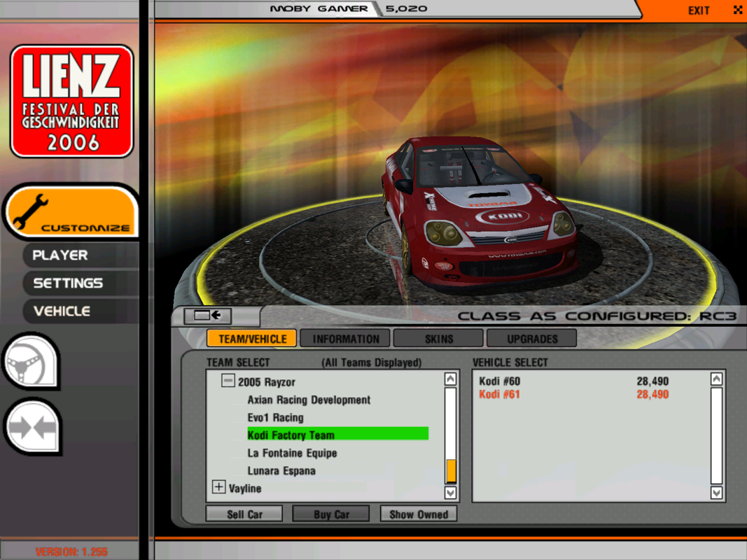Image resolution: width=747 pixels, height=560 pixels.
Task: Enable the Show Owned filter
Action: (x=418, y=514)
